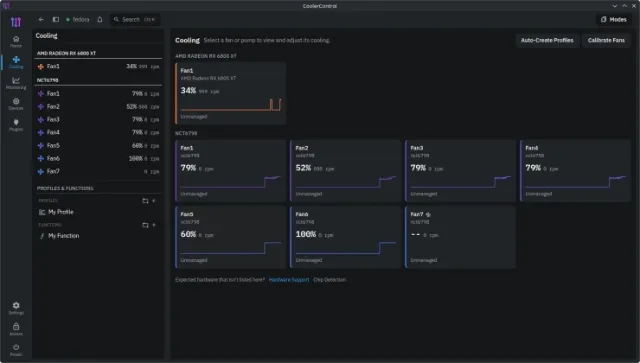
Task: Select Fan3 row in the list
Action: pos(98,120)
